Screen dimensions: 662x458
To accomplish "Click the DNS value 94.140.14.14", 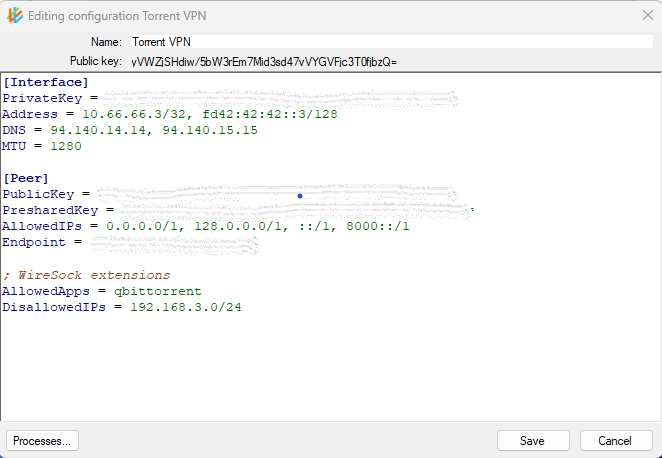I will tap(99, 130).
